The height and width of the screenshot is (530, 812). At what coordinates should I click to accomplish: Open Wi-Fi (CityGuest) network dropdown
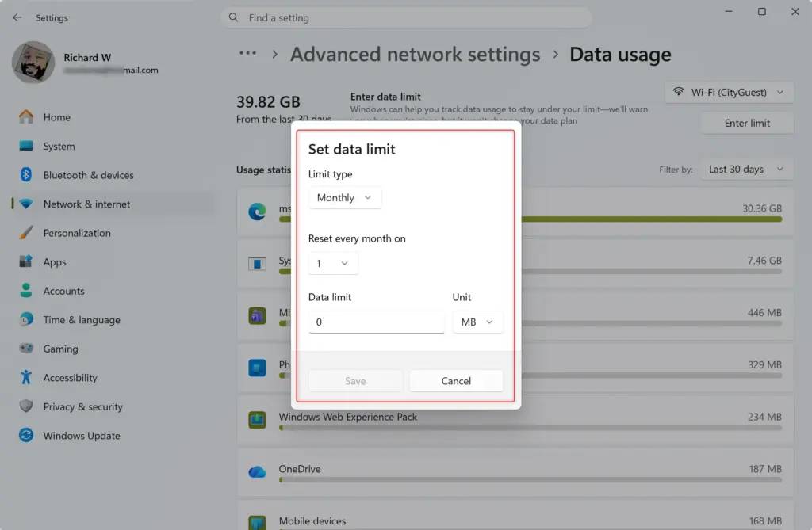tap(729, 92)
